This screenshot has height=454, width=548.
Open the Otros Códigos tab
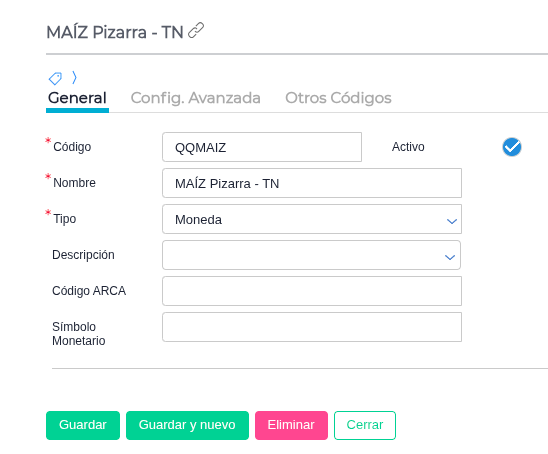click(x=338, y=98)
